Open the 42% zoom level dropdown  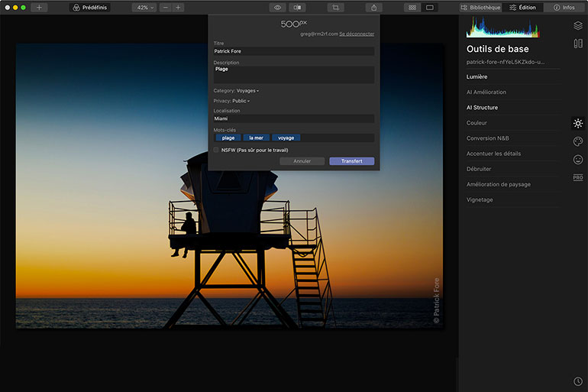click(144, 8)
